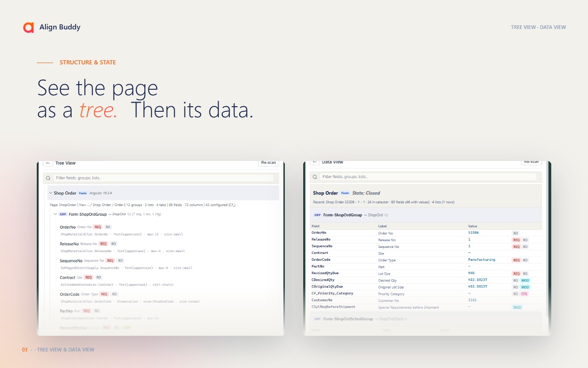Click the Angular 19.2.4 version text
Screen dimensions: 588x368
click(x=101, y=193)
